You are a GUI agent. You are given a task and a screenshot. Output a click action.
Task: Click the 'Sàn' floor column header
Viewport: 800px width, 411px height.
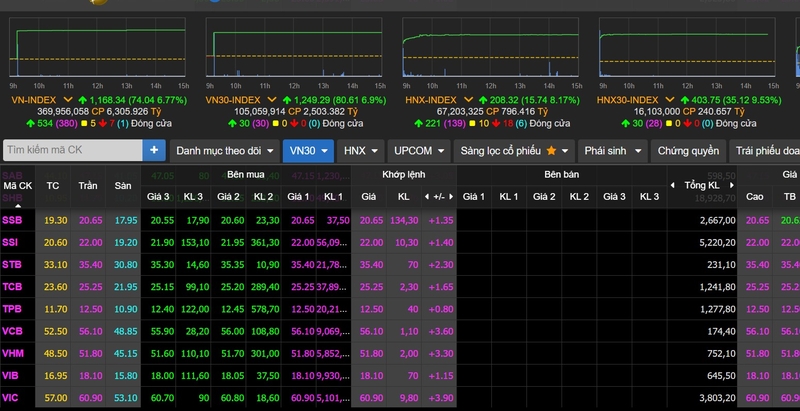[123, 186]
